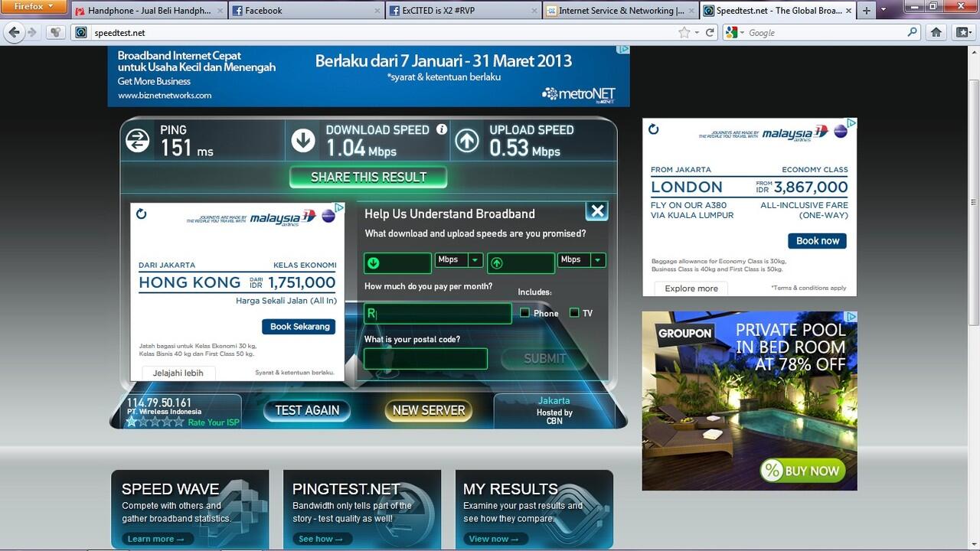Click the magnifier icon in the Google search box
The width and height of the screenshot is (980, 551).
click(912, 32)
